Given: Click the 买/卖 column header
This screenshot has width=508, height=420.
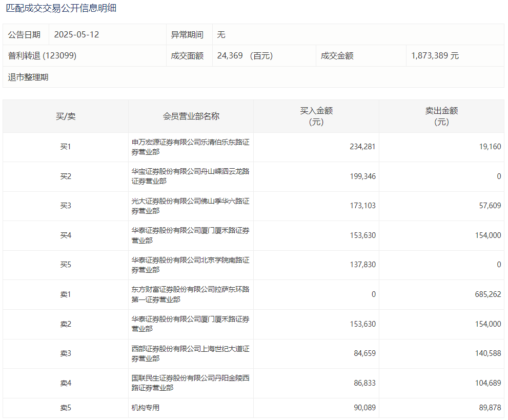Looking at the screenshot, I should (66, 116).
